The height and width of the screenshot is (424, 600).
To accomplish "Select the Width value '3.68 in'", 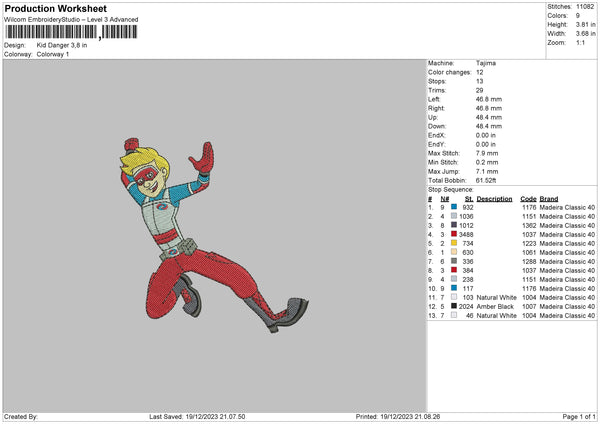I will tap(585, 34).
